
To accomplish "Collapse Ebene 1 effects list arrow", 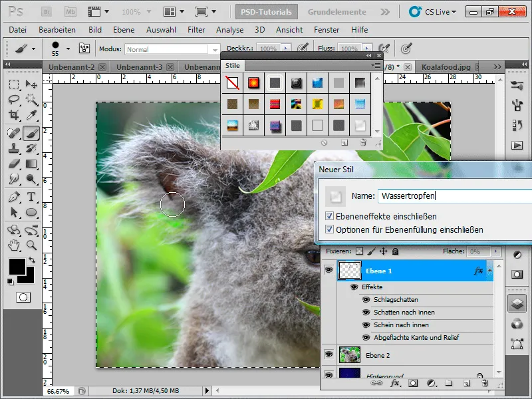I will pos(489,271).
